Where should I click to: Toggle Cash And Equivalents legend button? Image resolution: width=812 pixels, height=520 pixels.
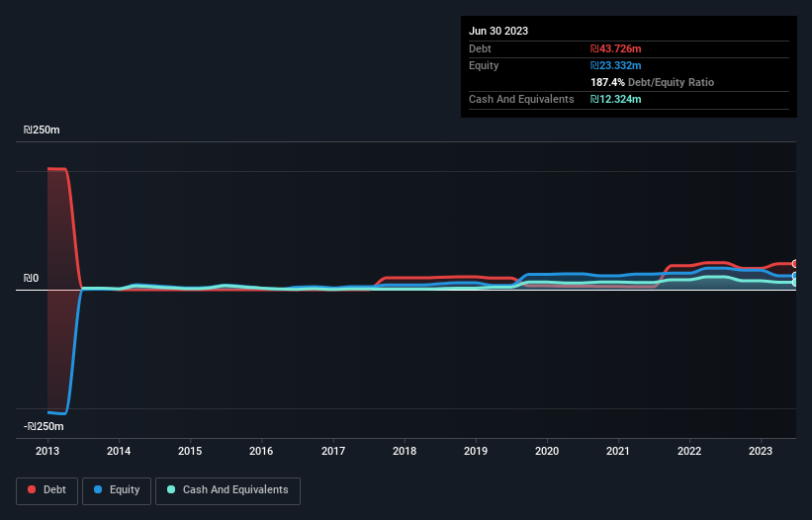pos(227,490)
